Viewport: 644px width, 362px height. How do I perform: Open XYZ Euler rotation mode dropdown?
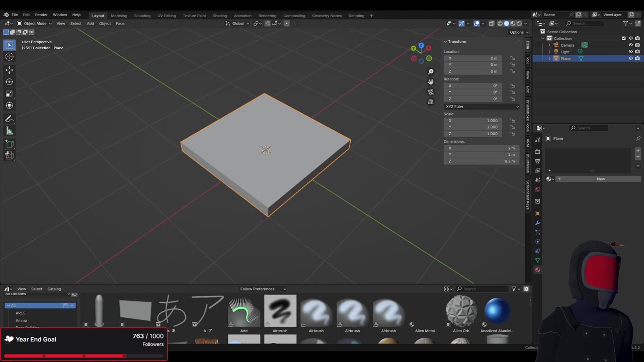481,107
